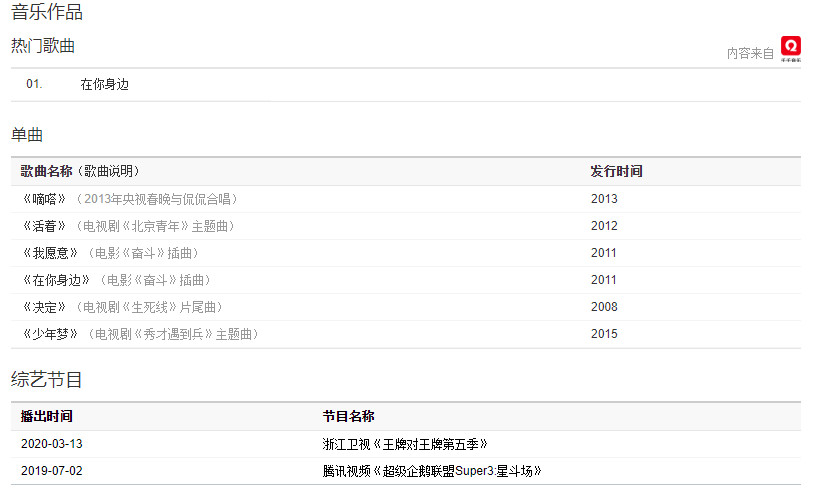
Task: Click the song 《我愿意》 in singles
Action: click(51, 253)
